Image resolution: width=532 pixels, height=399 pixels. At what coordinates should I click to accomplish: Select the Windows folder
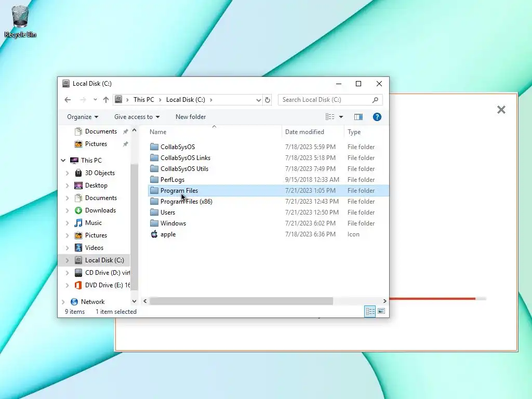tap(173, 223)
